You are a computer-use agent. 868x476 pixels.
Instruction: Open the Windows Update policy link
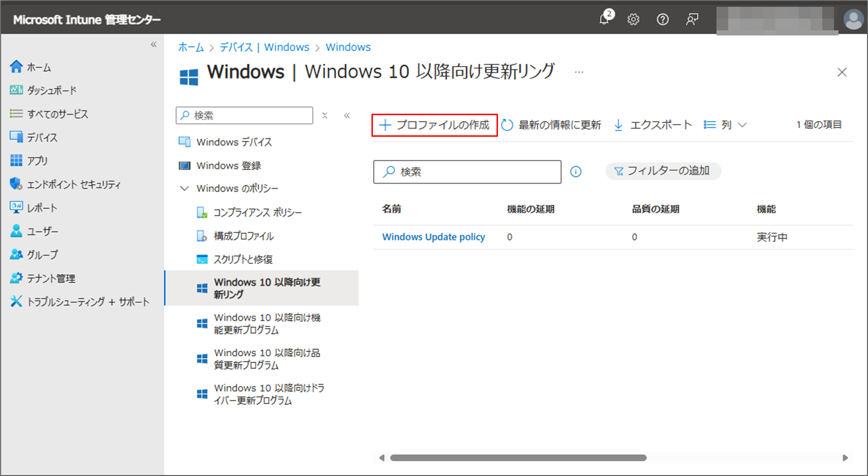point(434,237)
